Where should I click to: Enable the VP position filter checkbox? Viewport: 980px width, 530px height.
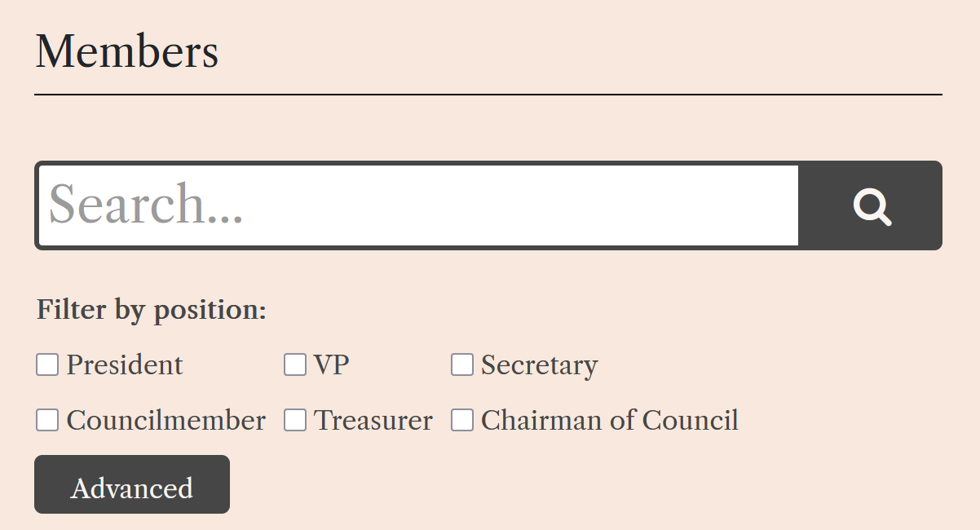[295, 364]
